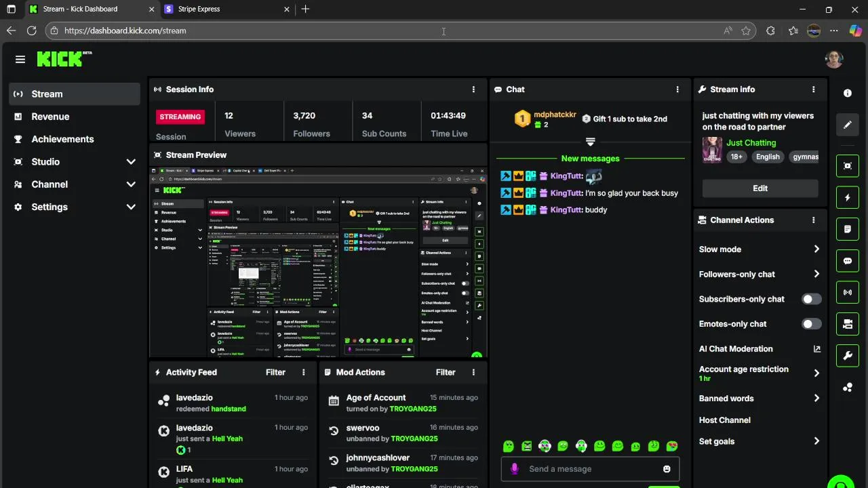Open Channel Actions three-dot options menu

(813, 220)
